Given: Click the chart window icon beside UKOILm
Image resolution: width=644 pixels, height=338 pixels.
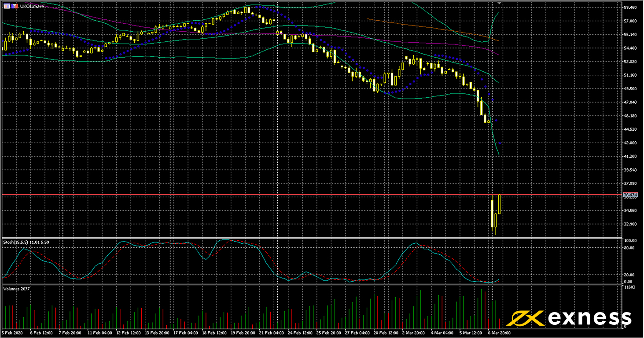Looking at the screenshot, I should [6, 6].
